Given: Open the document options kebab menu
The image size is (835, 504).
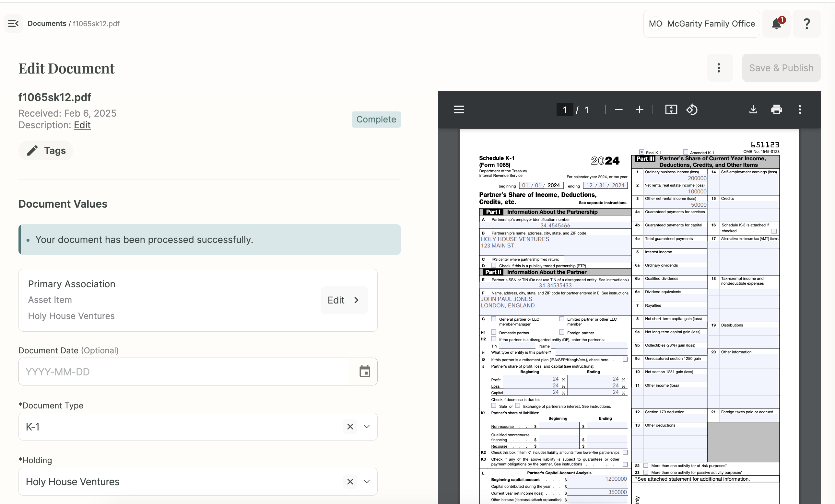Looking at the screenshot, I should point(718,68).
